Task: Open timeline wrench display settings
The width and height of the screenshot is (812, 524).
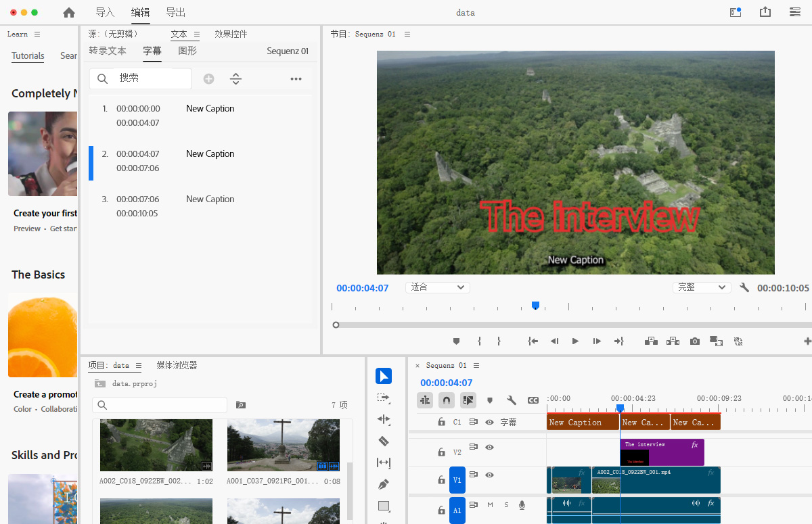Action: [x=512, y=400]
